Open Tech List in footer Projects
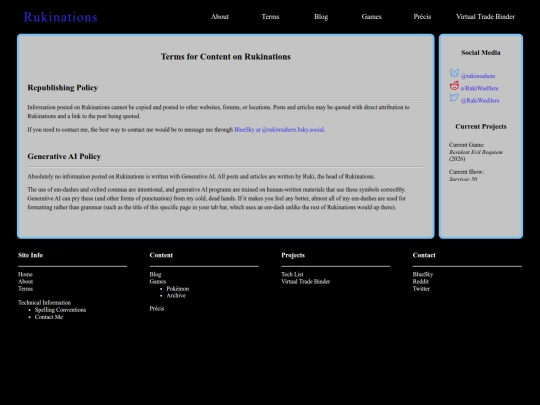540x405 pixels. [x=292, y=274]
